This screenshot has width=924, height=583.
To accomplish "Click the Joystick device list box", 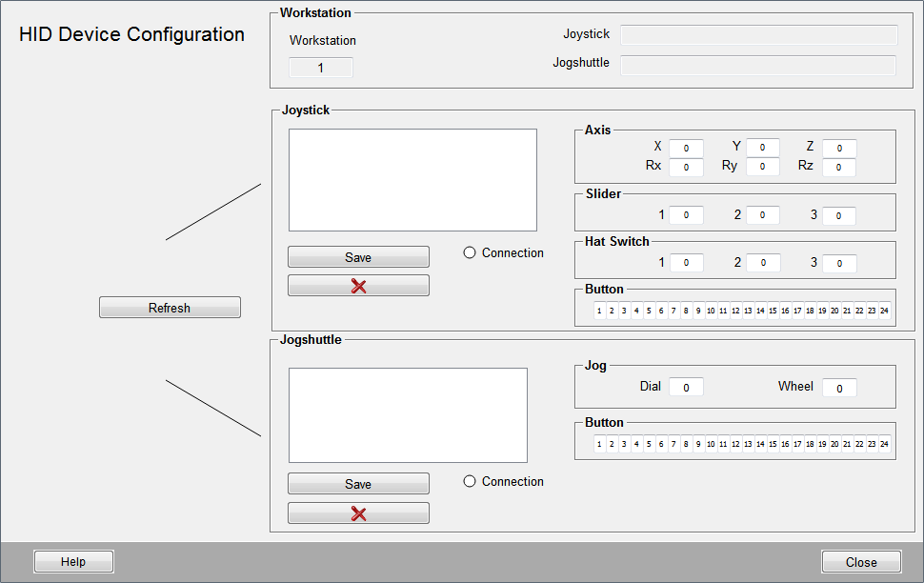I will (x=412, y=180).
